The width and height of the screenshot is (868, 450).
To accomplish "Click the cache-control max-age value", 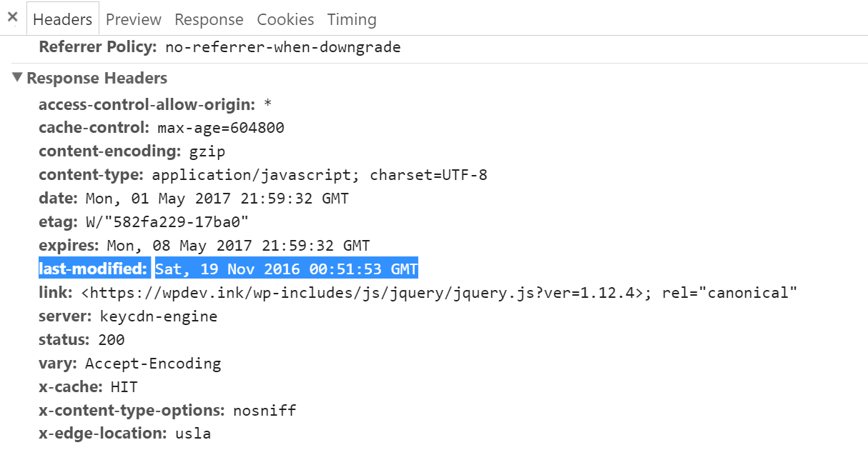I will 221,129.
